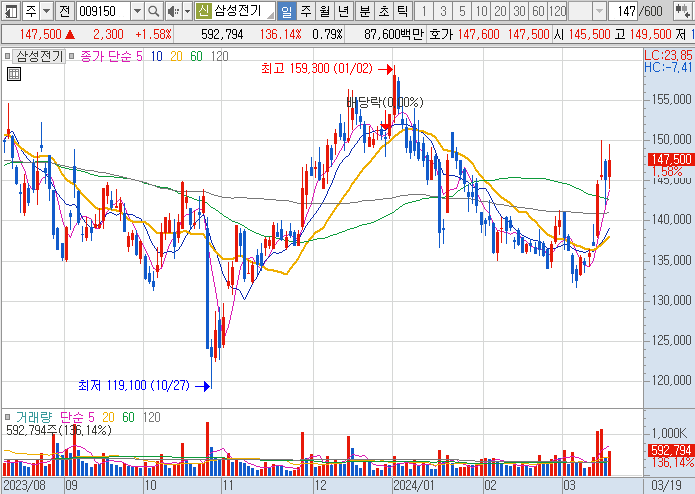Image resolution: width=695 pixels, height=494 pixels.
Task: Open the dropdown arrow beside speaker icon
Action: click(x=187, y=11)
